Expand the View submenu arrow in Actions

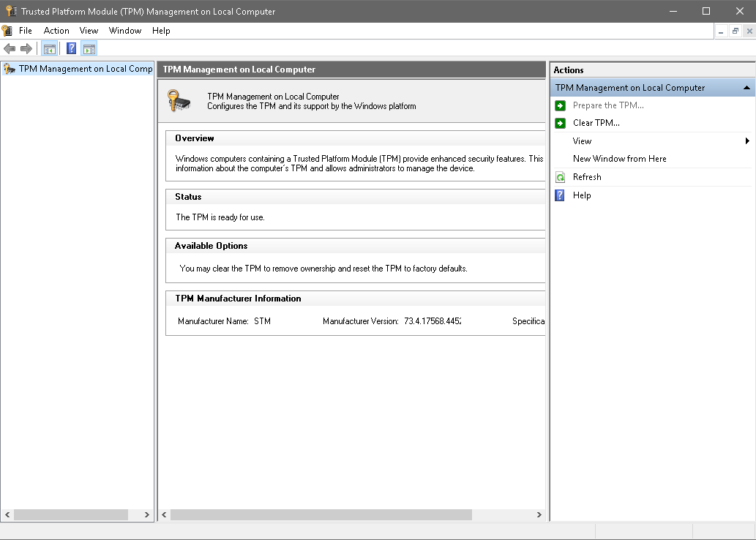(747, 140)
